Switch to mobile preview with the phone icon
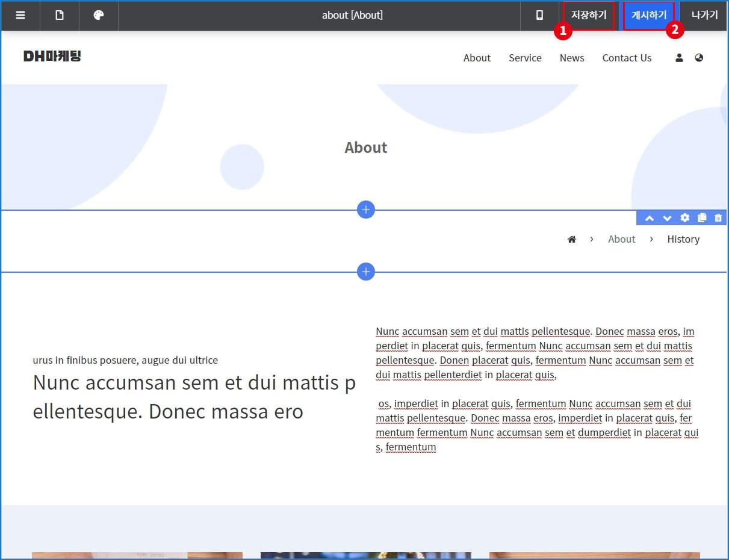729x560 pixels. pyautogui.click(x=539, y=16)
